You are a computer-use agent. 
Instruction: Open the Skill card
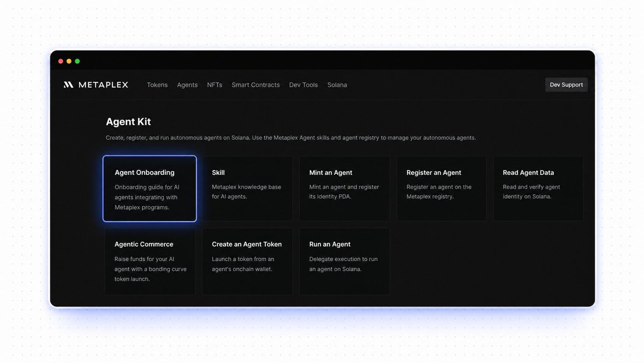pos(247,189)
